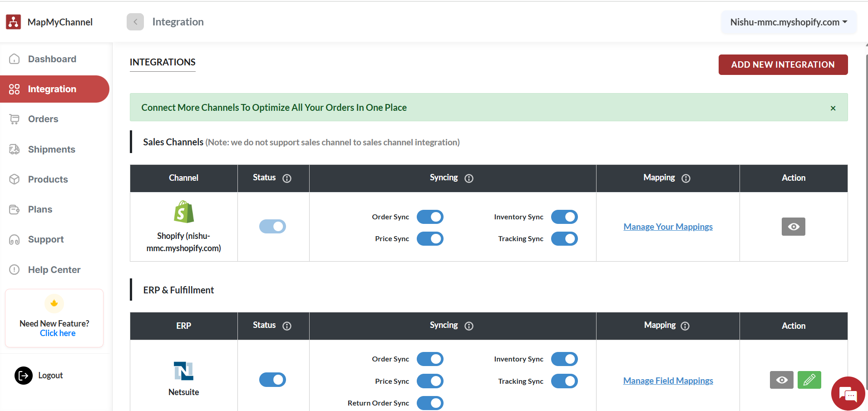Open the live chat bubble icon

(848, 393)
